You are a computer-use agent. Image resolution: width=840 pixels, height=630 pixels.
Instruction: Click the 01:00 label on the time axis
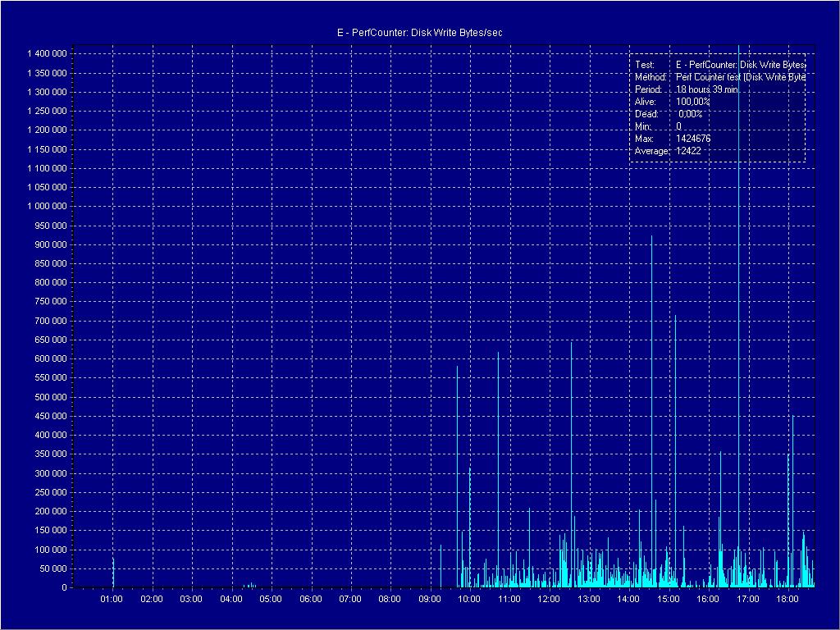[112, 600]
